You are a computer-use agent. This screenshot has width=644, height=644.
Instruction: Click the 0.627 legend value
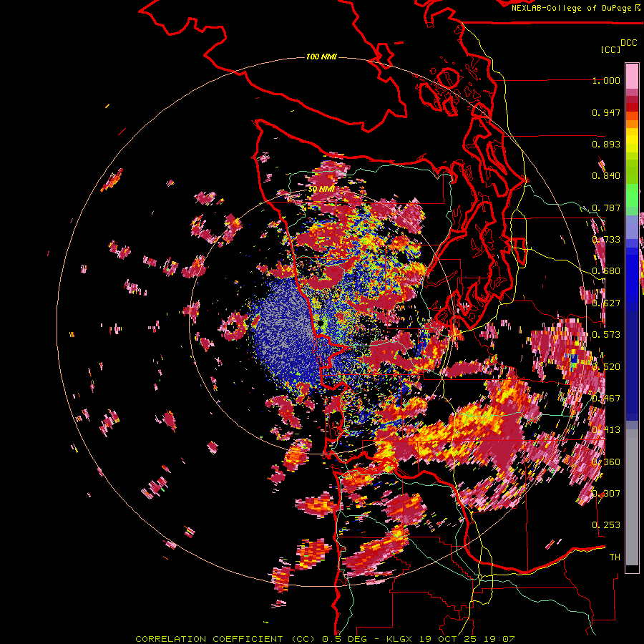606,303
